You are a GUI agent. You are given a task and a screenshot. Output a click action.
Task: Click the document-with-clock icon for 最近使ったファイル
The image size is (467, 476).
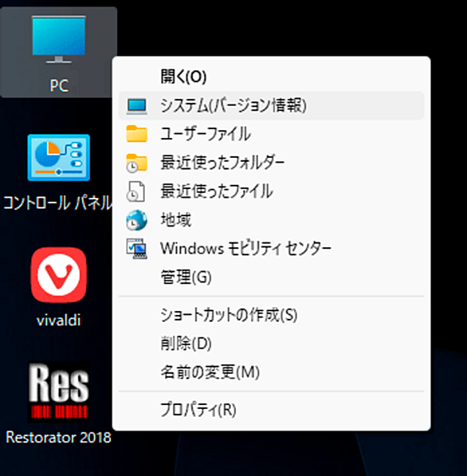point(135,191)
